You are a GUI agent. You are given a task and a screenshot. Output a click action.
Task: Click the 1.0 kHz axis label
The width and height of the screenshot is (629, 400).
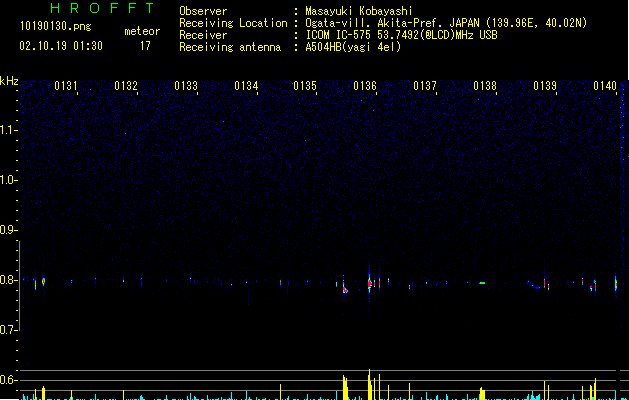point(8,180)
